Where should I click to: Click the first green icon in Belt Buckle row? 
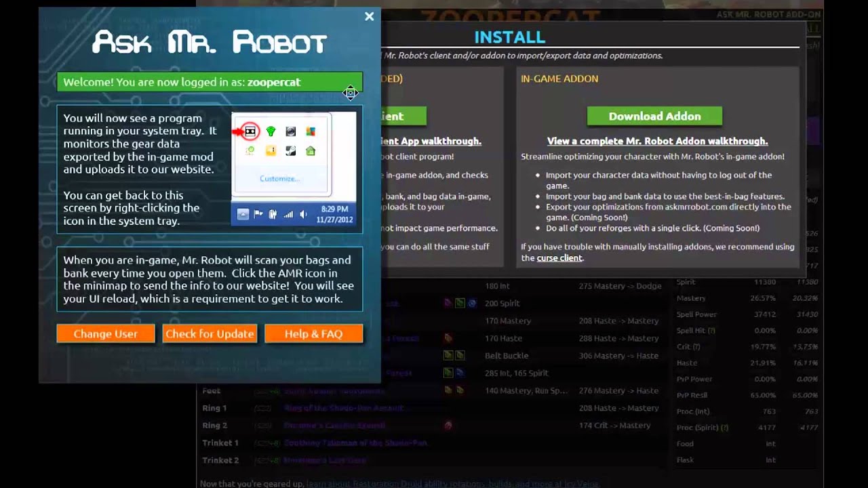(448, 355)
